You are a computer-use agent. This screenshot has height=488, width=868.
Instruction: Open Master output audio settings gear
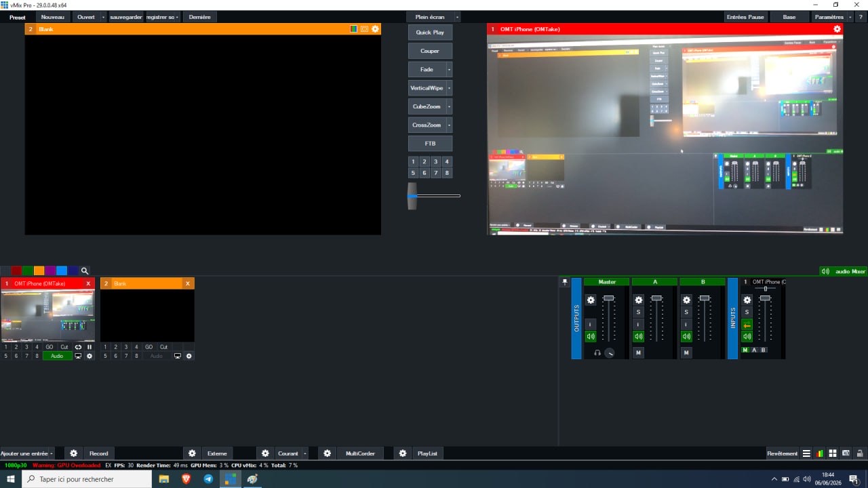click(591, 300)
